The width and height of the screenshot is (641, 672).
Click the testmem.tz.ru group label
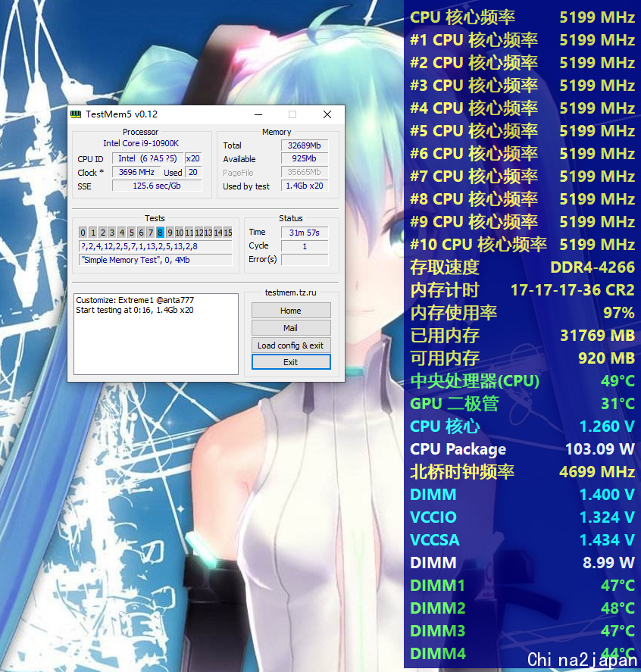click(x=290, y=292)
